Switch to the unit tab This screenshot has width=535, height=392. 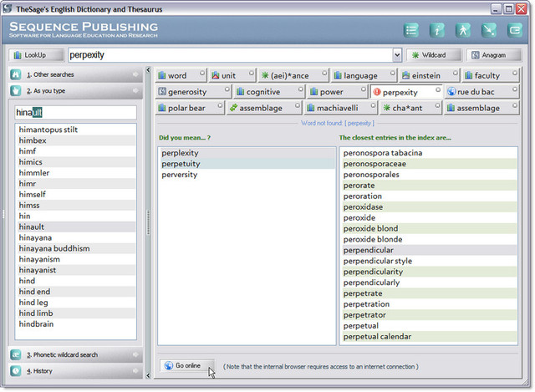232,75
